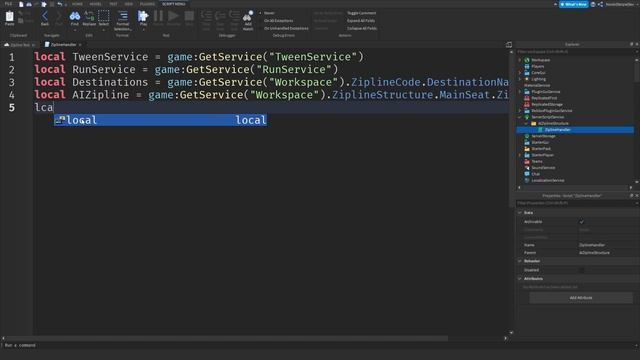Viewport: 640px width, 360px height.
Task: Select CoreGui in Explorer
Action: [538, 73]
